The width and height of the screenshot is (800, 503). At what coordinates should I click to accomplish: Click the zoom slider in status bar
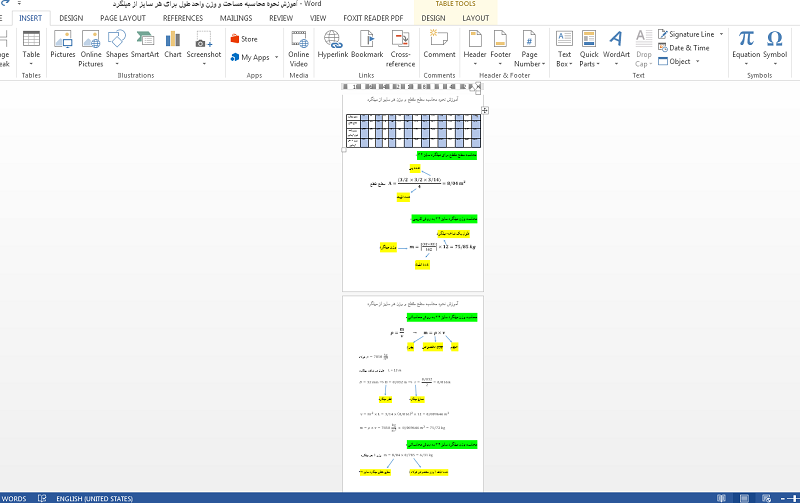[793, 498]
